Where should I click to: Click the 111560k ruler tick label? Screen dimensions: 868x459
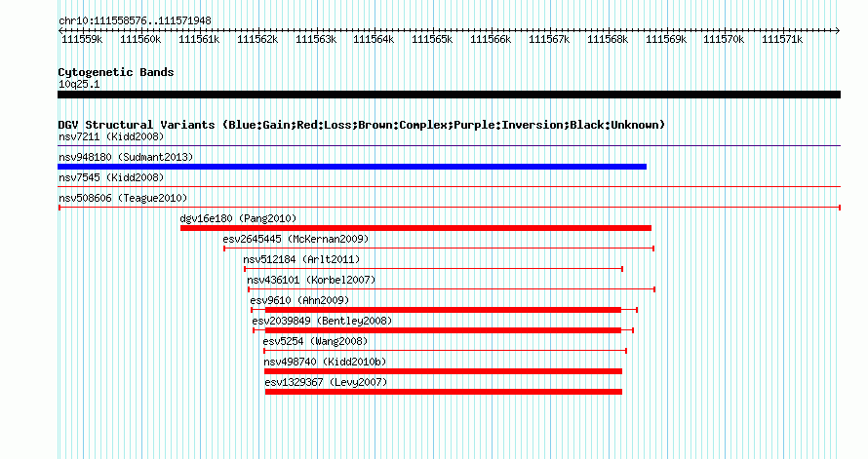(140, 39)
